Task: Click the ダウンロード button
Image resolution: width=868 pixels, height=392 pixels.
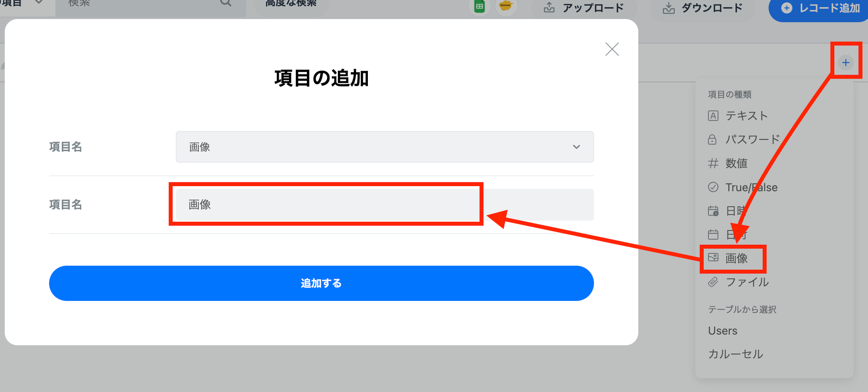Action: pos(703,8)
